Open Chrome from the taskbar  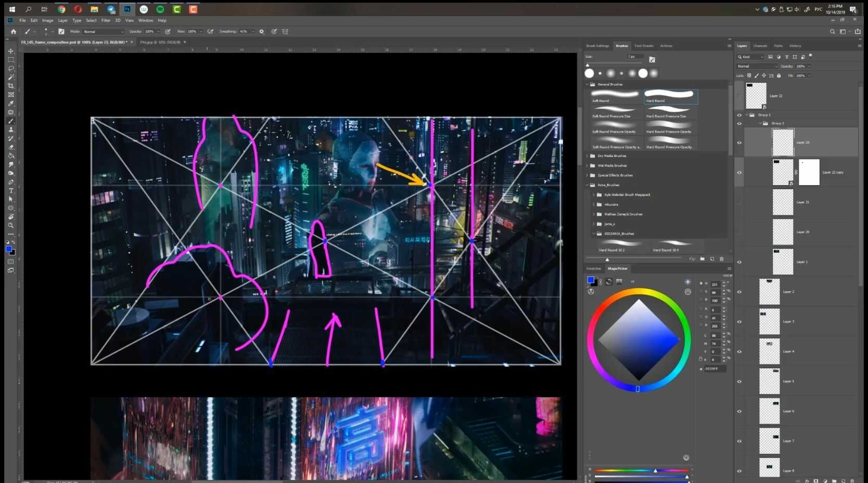click(61, 9)
